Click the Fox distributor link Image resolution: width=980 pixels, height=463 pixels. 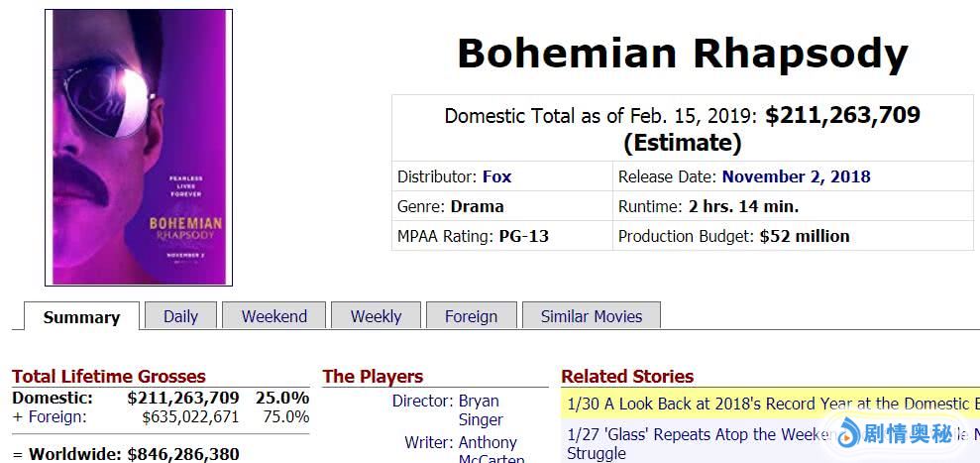coord(496,176)
